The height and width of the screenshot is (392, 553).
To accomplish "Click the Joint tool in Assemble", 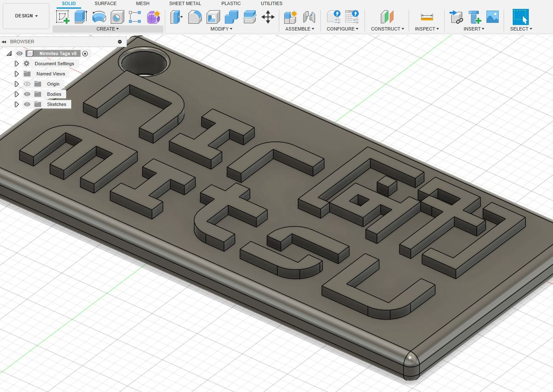I will pyautogui.click(x=309, y=17).
